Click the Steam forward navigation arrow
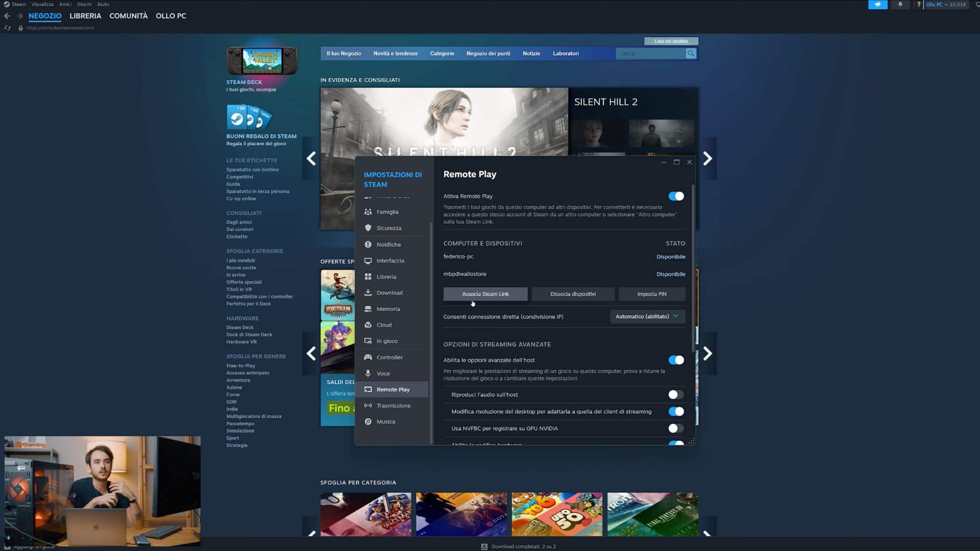Viewport: 980px width, 551px height. pyautogui.click(x=20, y=16)
